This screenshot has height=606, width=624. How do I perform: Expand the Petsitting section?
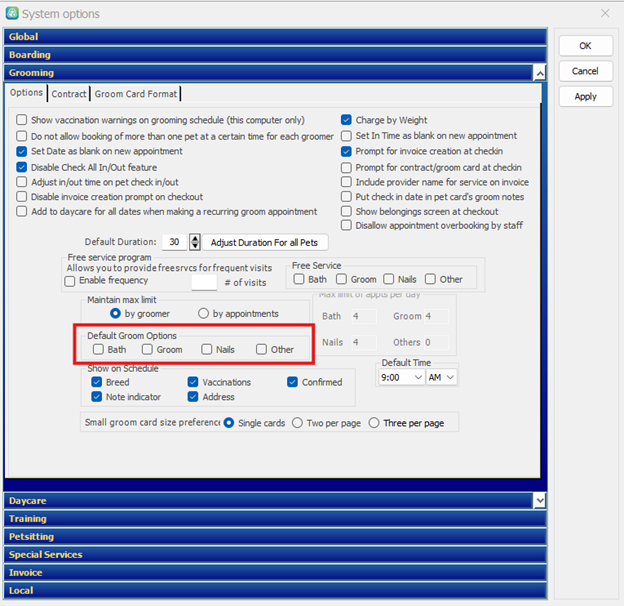tap(275, 537)
